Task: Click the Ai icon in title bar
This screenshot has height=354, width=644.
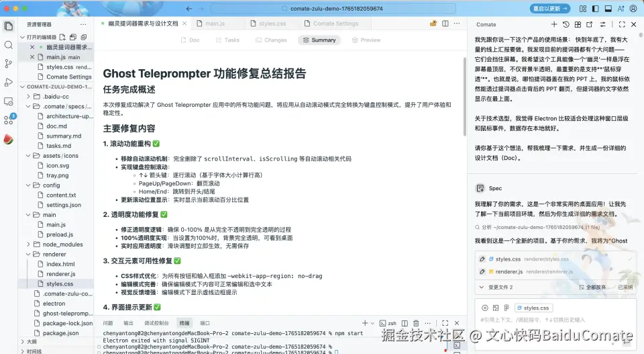Action: 621,8
